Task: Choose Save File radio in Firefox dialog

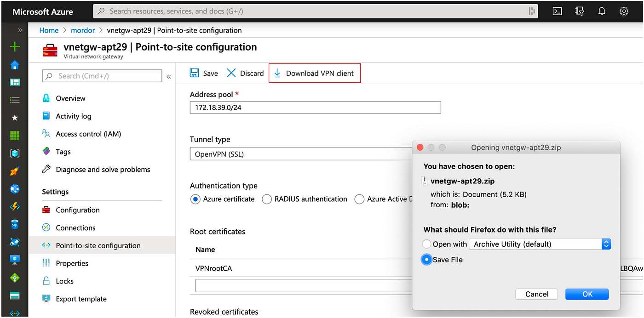Action: [x=427, y=260]
